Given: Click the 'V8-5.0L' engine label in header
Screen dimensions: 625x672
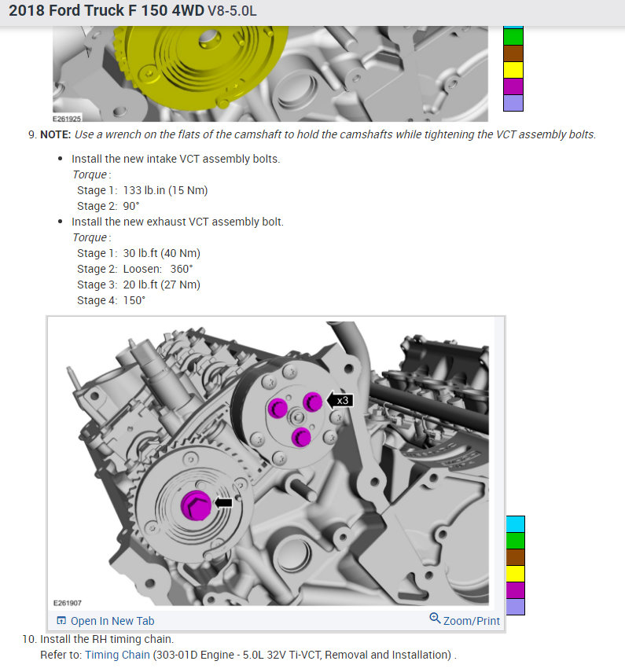Looking at the screenshot, I should pos(232,11).
